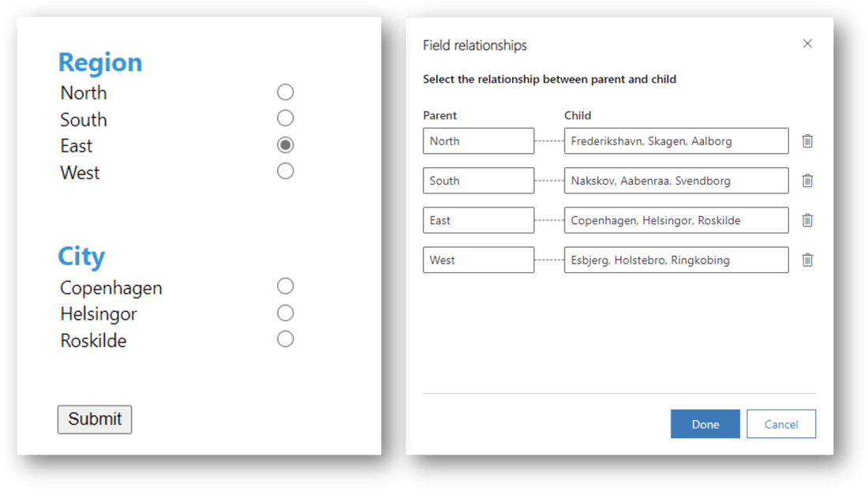Delete the North relationship row
This screenshot has width=868, height=502.
[807, 141]
